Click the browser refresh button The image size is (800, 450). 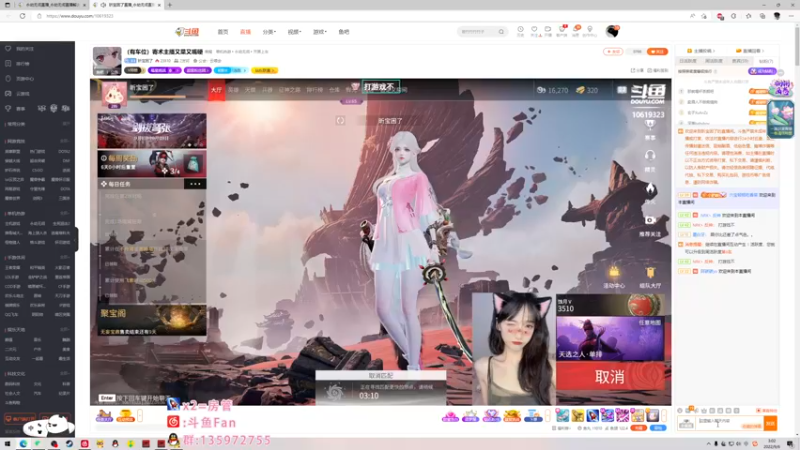(x=22, y=16)
